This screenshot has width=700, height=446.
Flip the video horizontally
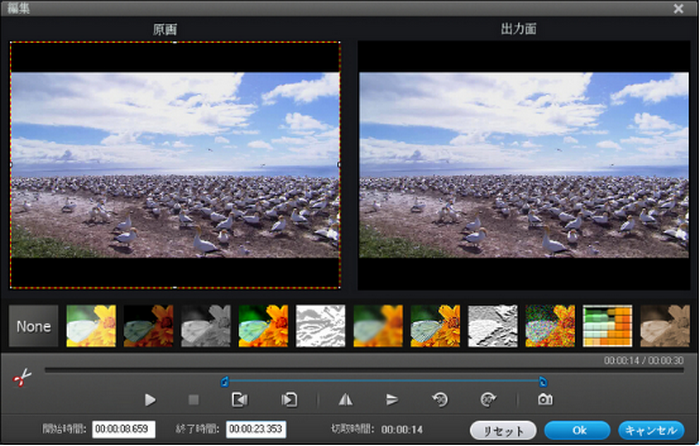click(346, 400)
